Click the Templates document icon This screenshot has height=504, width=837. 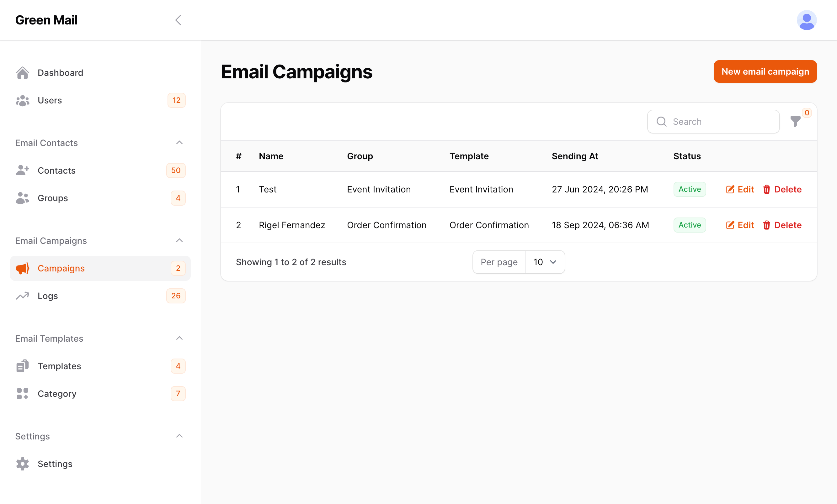point(22,366)
